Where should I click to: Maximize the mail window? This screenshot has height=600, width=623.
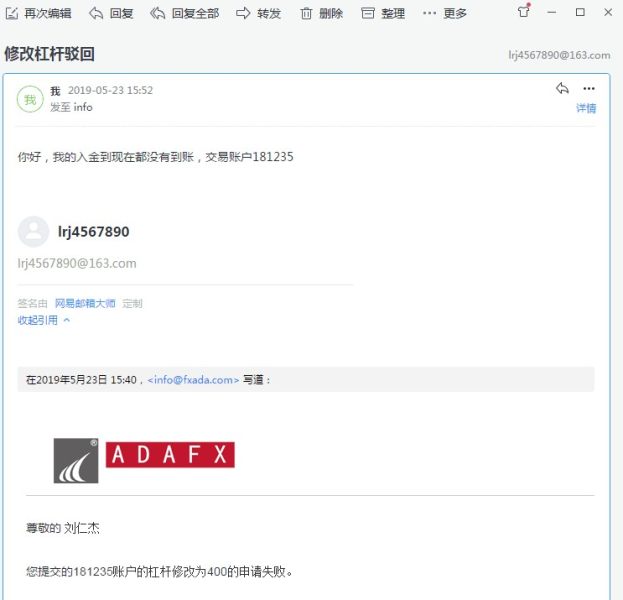[580, 12]
